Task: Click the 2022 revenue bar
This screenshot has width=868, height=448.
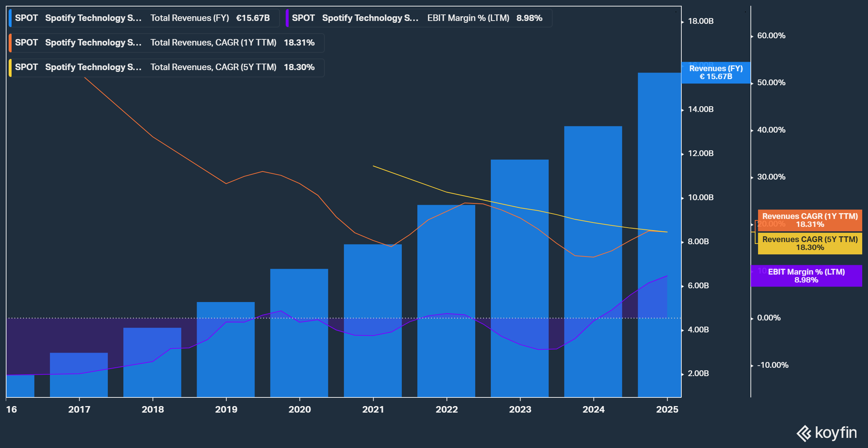Action: (446, 301)
